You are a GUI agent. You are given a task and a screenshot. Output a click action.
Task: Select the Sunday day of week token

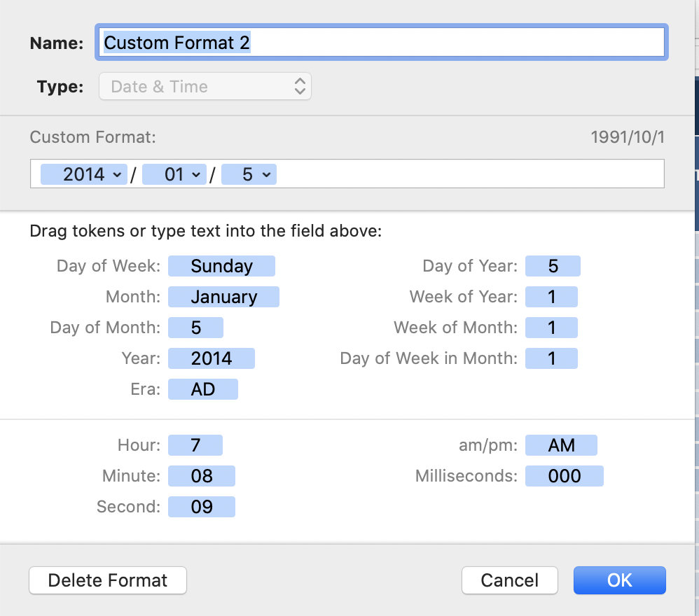point(221,266)
